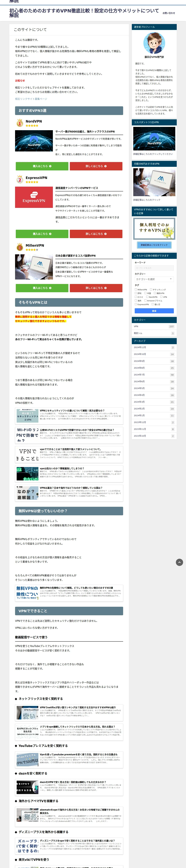The width and height of the screenshot is (186, 868).
Task: Open the 2023年12月 archive link
Action: pos(154,422)
